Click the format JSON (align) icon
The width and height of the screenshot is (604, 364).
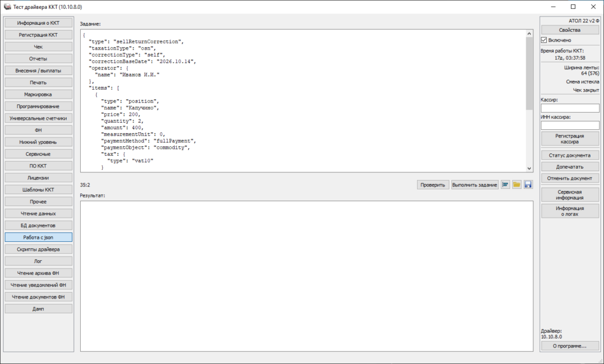point(505,185)
